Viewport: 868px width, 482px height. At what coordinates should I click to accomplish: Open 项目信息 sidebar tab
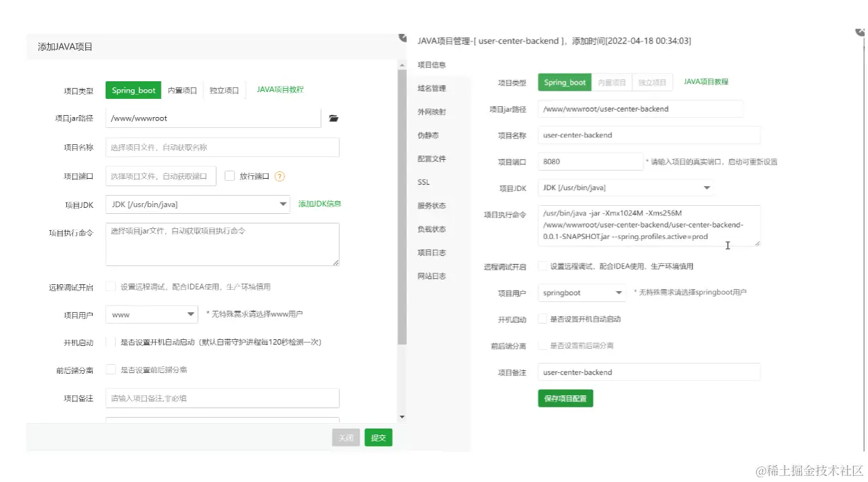click(x=432, y=65)
